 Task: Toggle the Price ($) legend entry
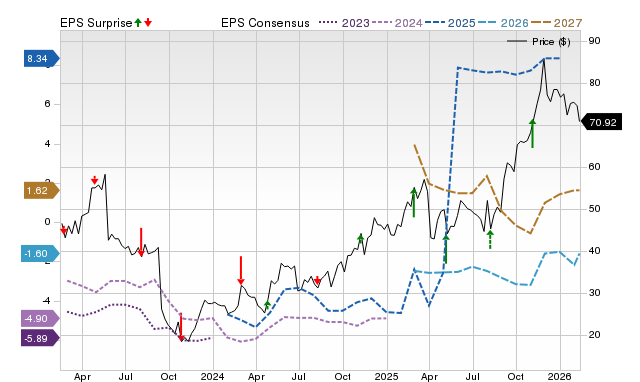click(539, 42)
